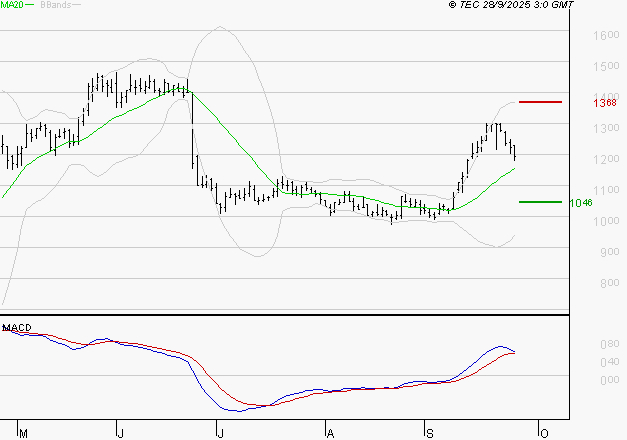Click the red resistance line marker
The height and width of the screenshot is (440, 627).
(x=540, y=102)
